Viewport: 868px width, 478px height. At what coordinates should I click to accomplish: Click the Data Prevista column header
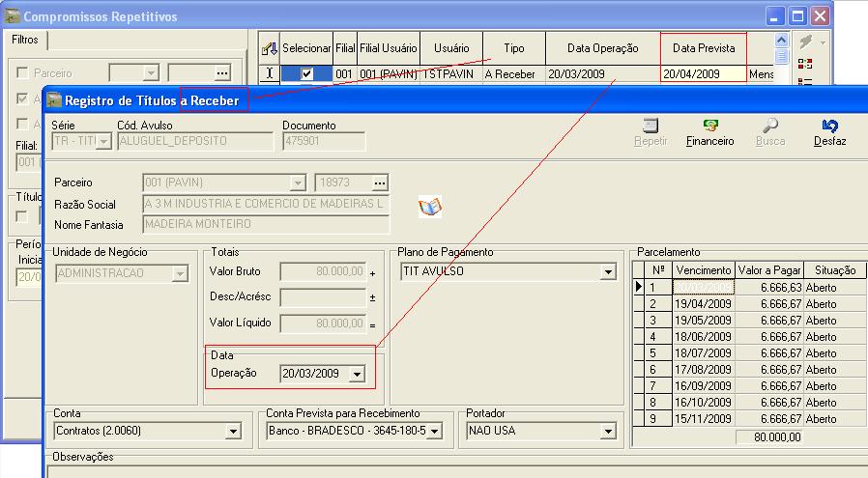(x=703, y=47)
